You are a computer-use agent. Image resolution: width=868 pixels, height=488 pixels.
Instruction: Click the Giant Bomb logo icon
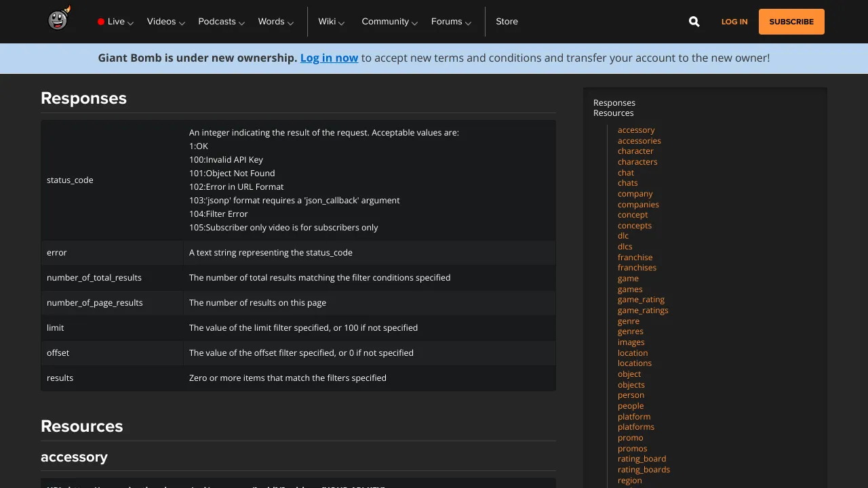click(x=59, y=19)
